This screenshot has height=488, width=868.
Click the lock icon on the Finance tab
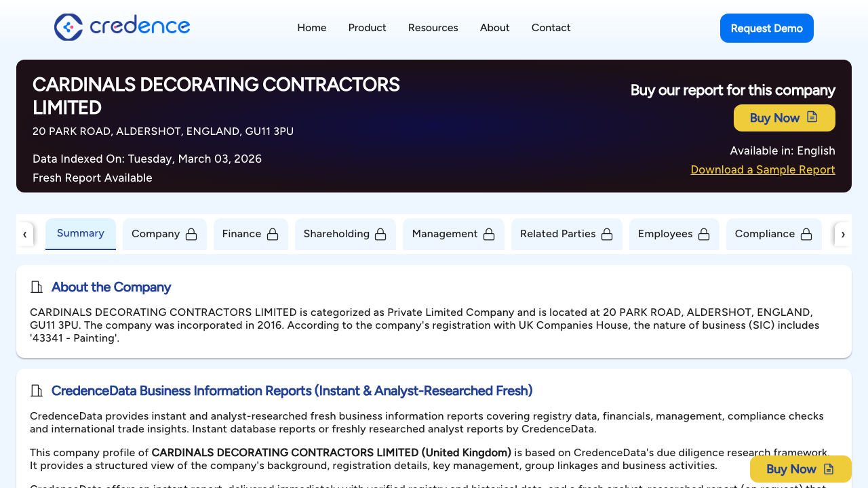(x=272, y=233)
